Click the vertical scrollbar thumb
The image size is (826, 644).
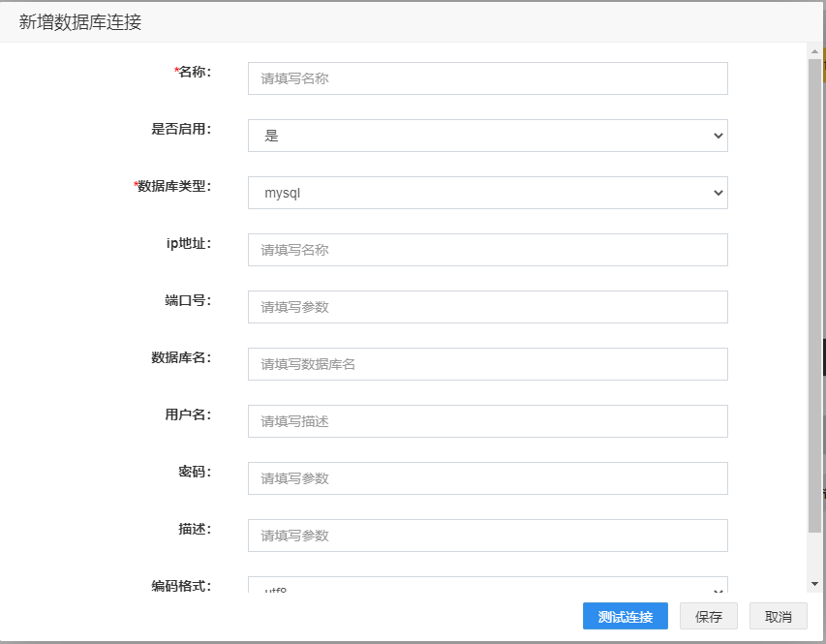pos(814,295)
